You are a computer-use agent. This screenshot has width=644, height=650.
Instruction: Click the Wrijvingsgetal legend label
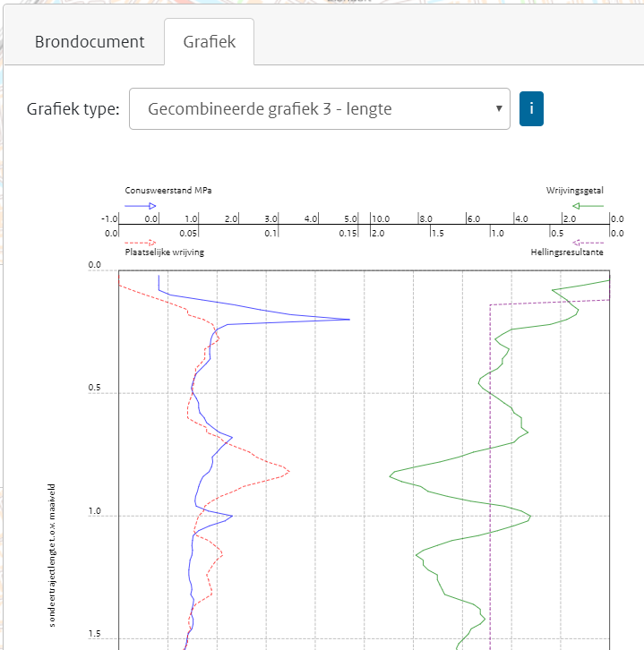(x=574, y=191)
